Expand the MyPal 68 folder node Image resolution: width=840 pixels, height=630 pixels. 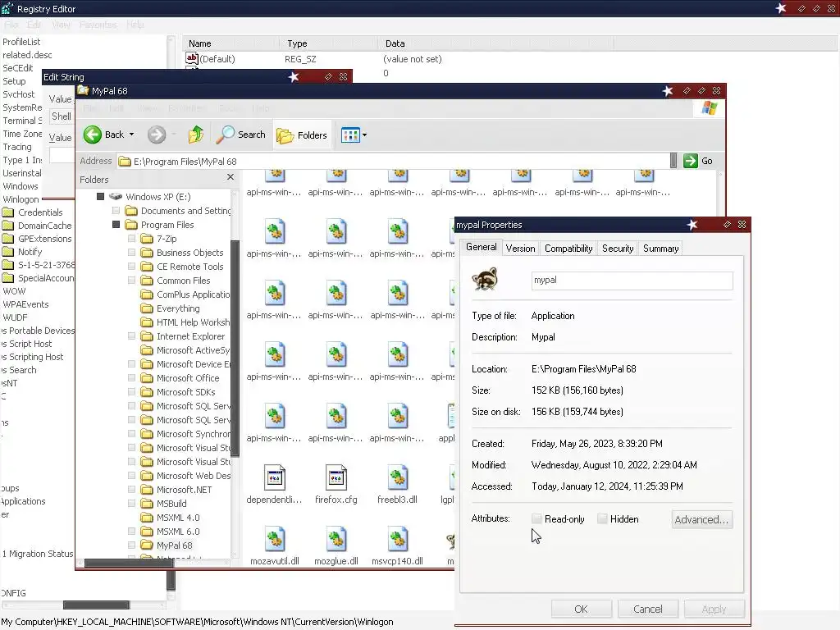(132, 545)
